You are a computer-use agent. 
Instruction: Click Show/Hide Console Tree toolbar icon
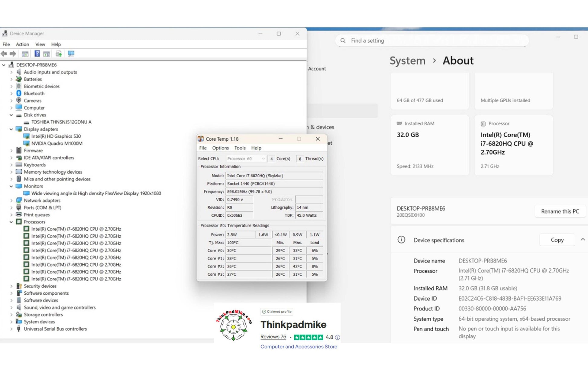coord(25,54)
